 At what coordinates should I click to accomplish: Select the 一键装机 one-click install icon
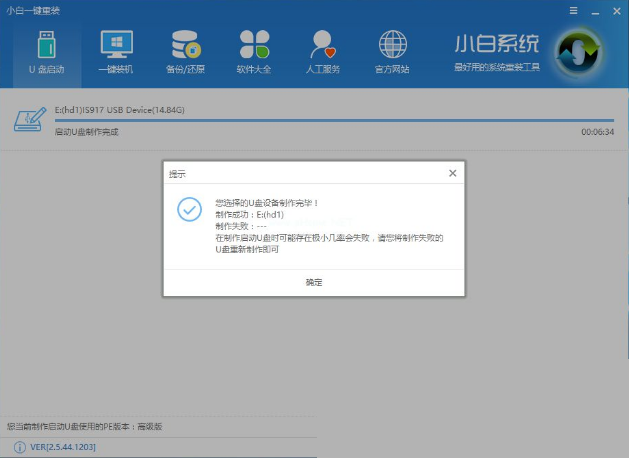(116, 51)
